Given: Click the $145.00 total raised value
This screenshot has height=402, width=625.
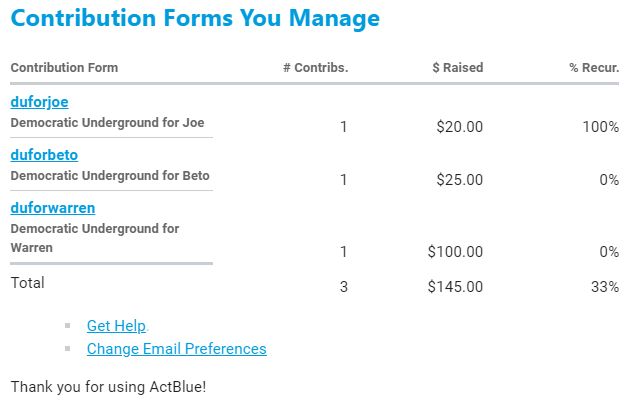Looking at the screenshot, I should [x=455, y=287].
